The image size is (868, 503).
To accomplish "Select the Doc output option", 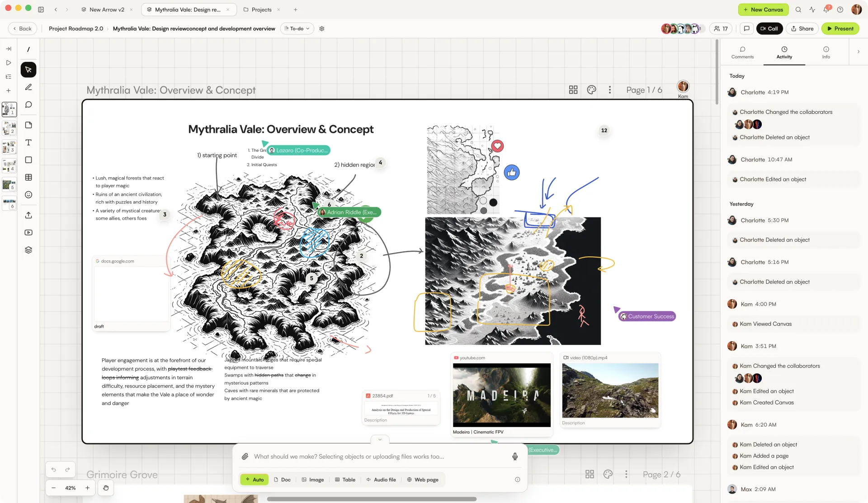I will (x=282, y=479).
